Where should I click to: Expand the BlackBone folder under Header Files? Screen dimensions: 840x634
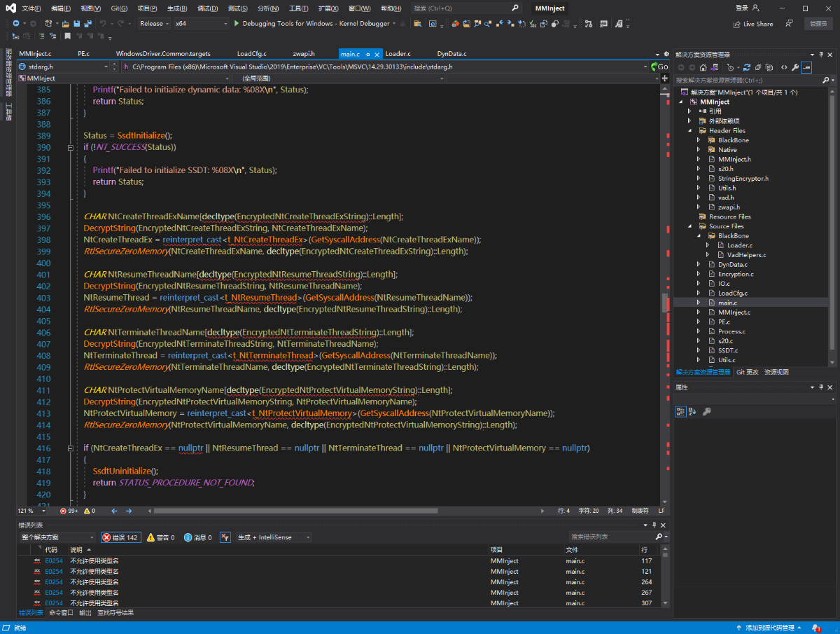pyautogui.click(x=699, y=140)
